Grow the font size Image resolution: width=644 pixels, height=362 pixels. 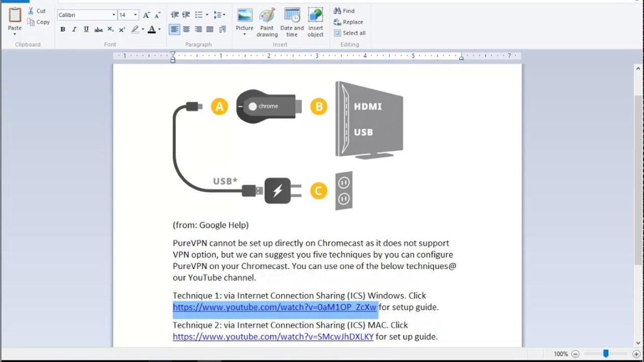click(x=146, y=15)
